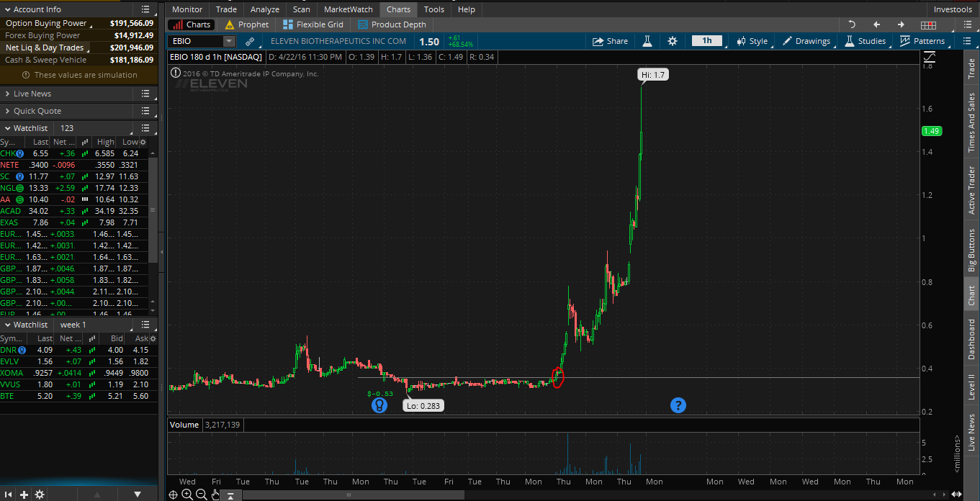980x501 pixels.
Task: Collapse the Account Info section
Action: coord(7,9)
